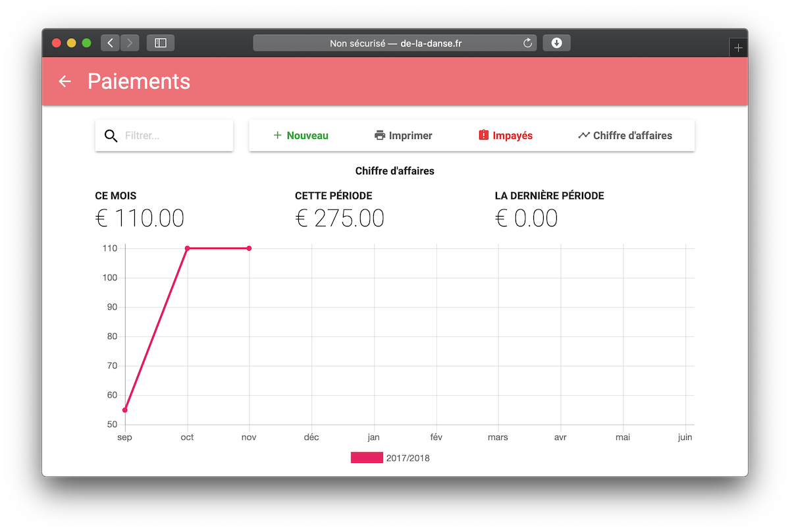
Task: Click the red alert icon beside Impayés
Action: coord(484,136)
